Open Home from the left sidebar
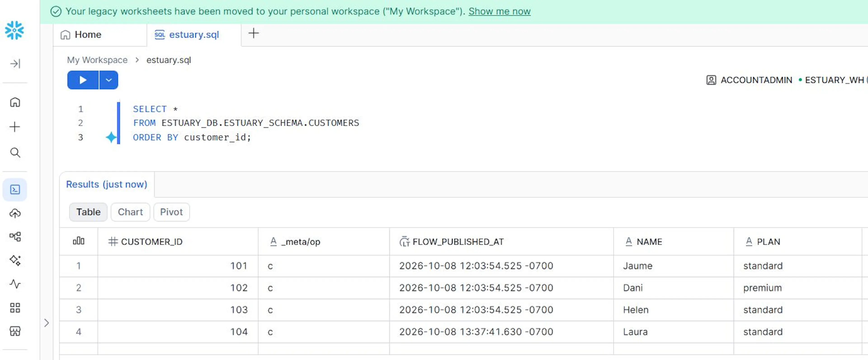 click(15, 102)
